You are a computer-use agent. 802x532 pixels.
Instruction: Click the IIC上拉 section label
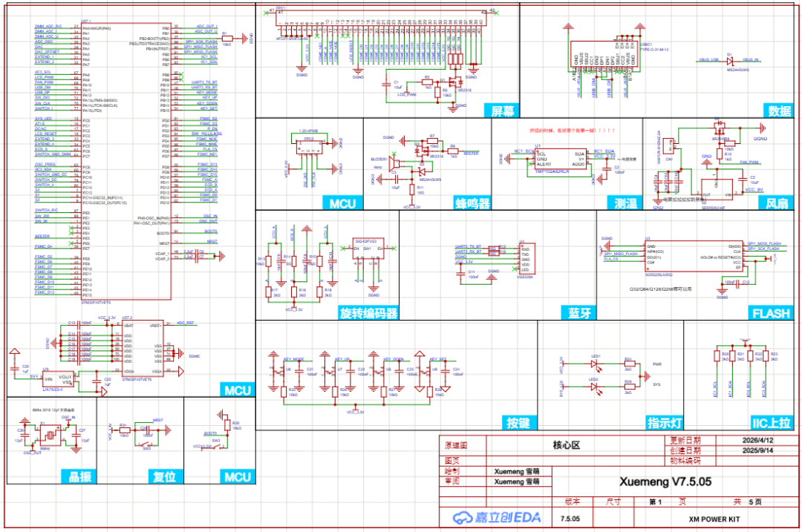[x=770, y=423]
